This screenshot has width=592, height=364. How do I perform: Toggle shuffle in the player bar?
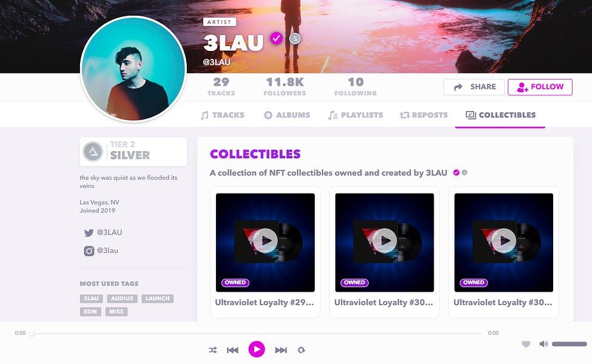213,350
